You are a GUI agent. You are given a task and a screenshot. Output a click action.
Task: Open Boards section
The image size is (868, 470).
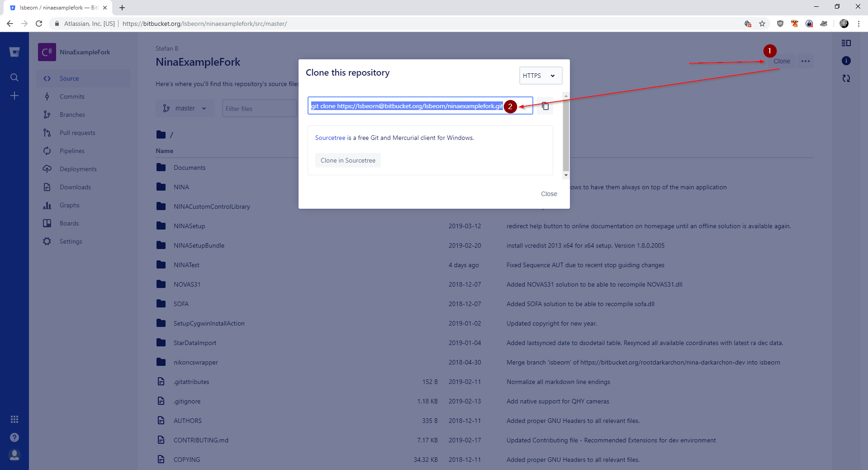[x=83, y=223]
